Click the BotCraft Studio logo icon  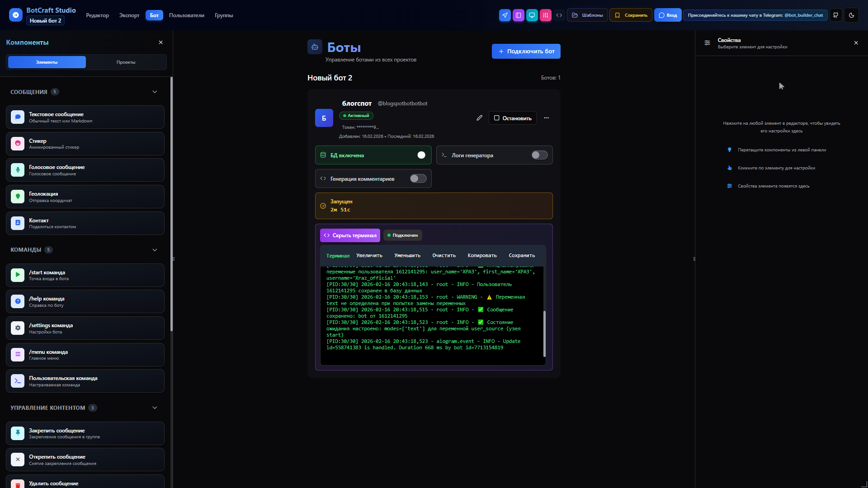[15, 15]
